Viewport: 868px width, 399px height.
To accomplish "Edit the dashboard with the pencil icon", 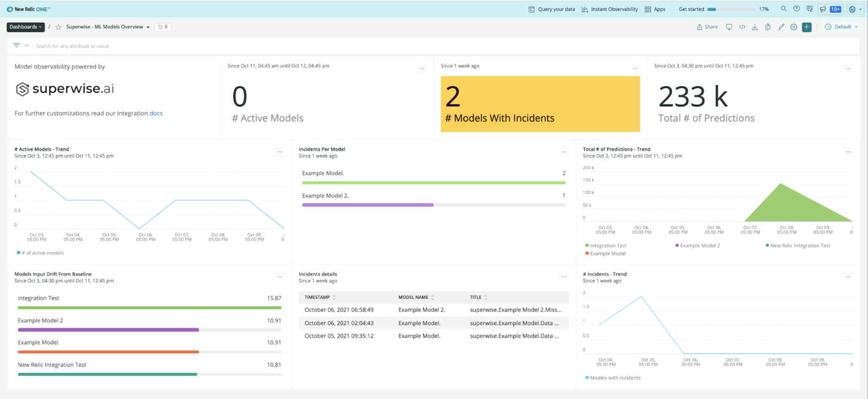I will pos(781,27).
